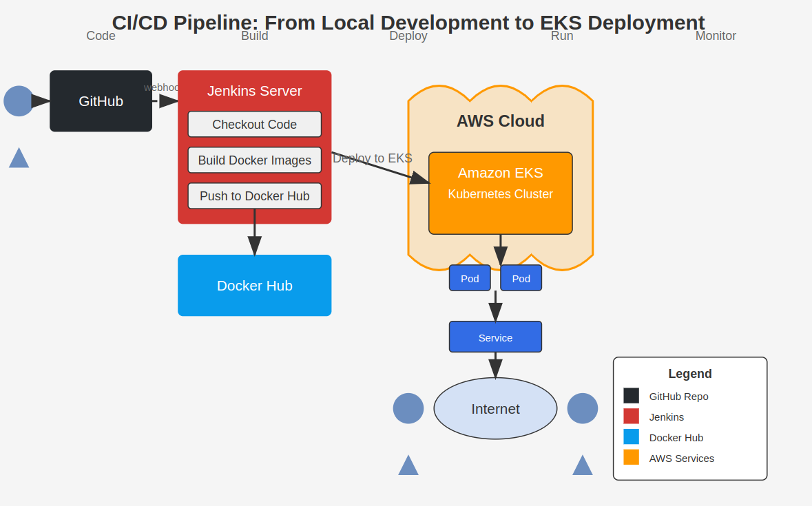Toggle the Build Docker Images step
The image size is (812, 506).
[x=254, y=160]
